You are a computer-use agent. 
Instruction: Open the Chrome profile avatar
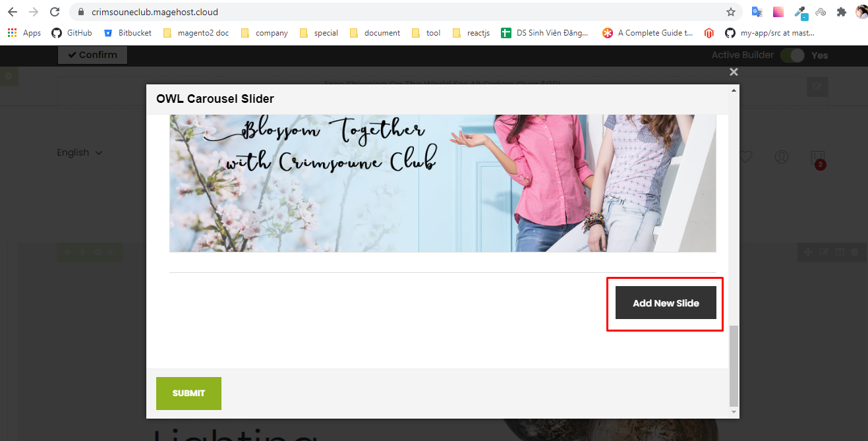861,12
